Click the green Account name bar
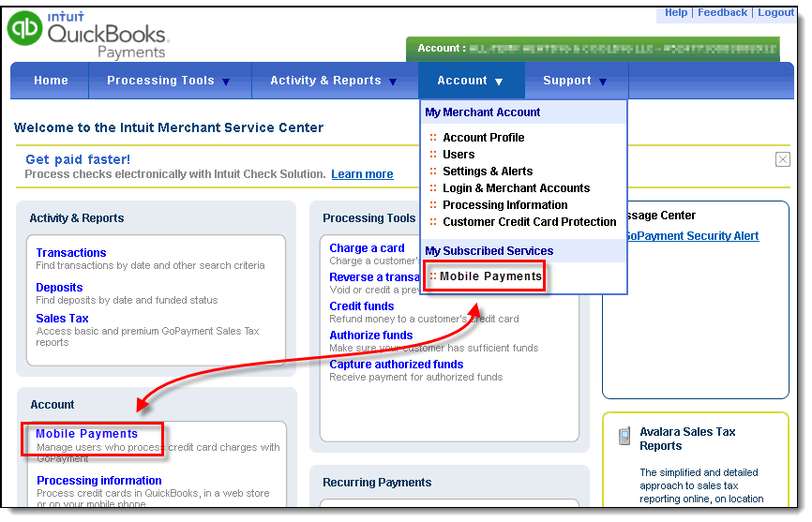The image size is (812, 522). pos(593,49)
